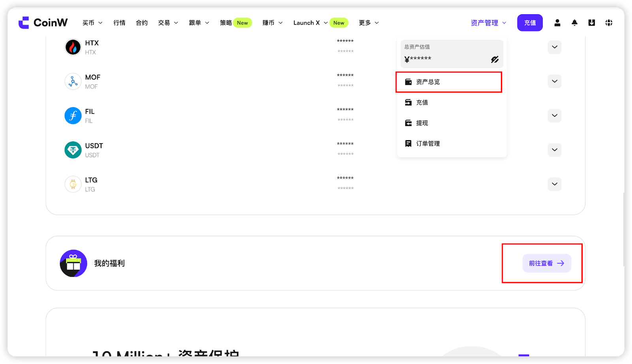Click the USDT coin icon

73,150
